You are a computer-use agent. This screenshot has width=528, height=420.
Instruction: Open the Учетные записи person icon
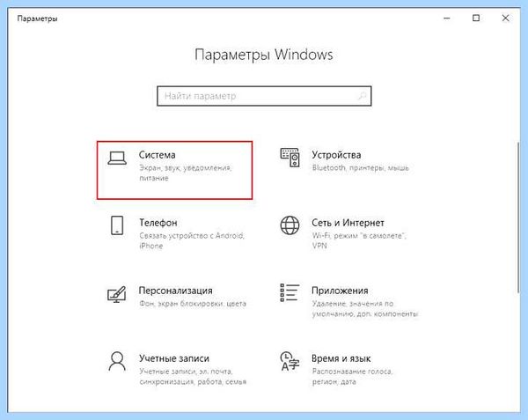(117, 361)
